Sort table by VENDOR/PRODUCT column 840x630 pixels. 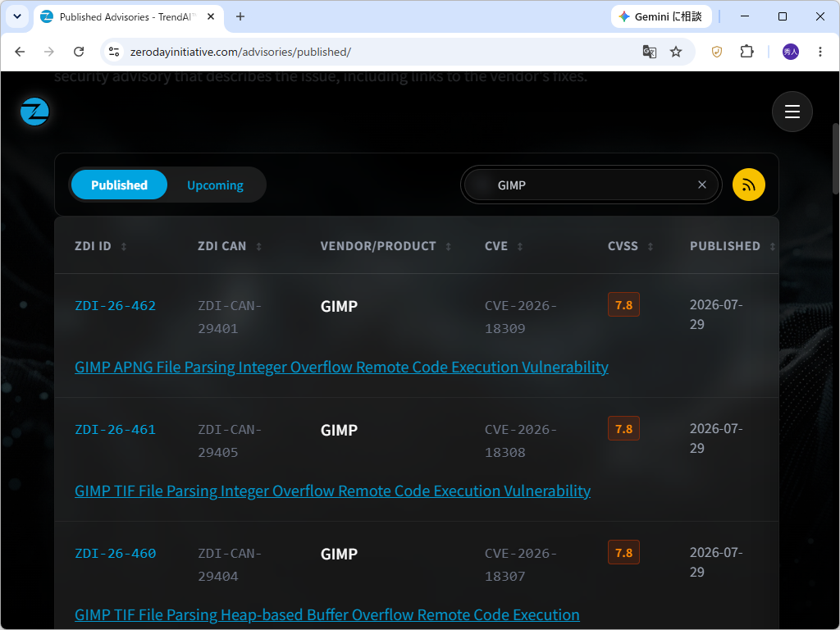coord(386,246)
